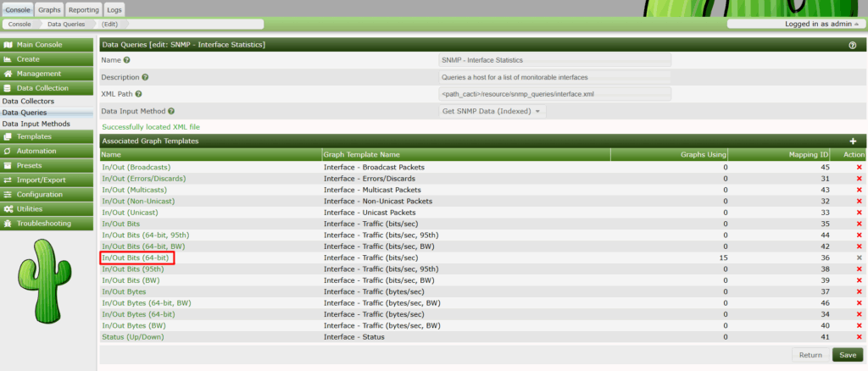
Task: Expand the Templates sidebar section
Action: 47,136
